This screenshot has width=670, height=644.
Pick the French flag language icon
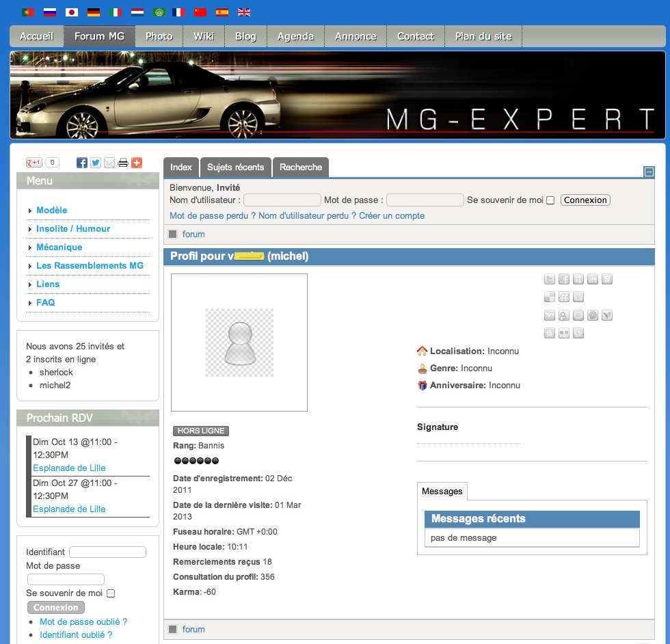(178, 12)
